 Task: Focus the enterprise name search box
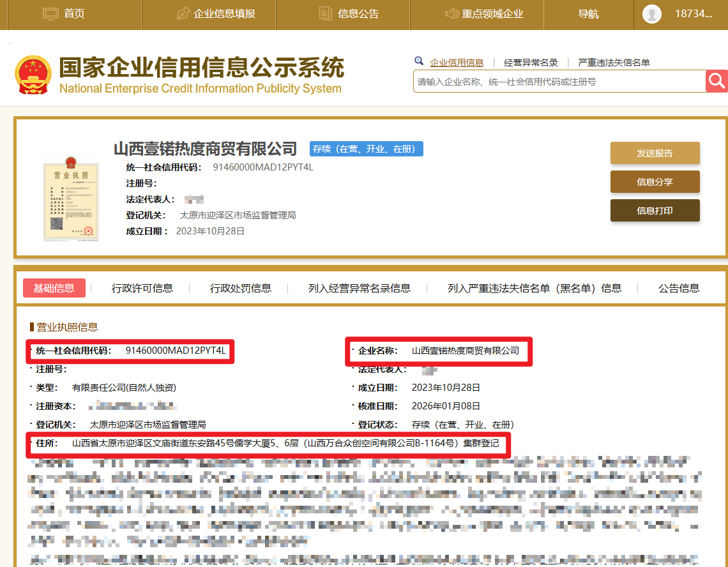point(559,82)
